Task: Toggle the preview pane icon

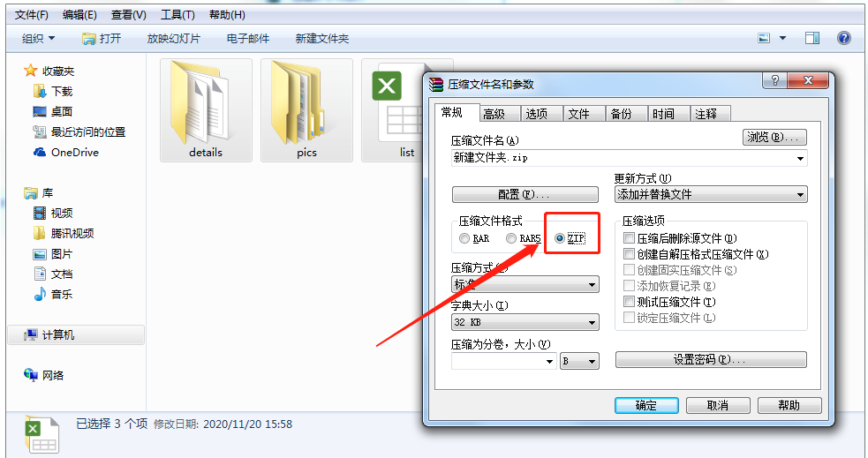Action: (x=812, y=38)
